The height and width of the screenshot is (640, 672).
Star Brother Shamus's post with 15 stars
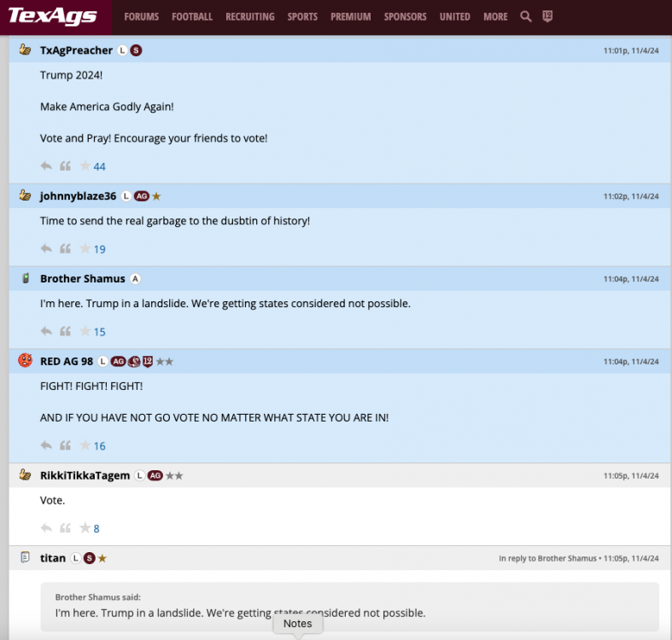[x=85, y=331]
